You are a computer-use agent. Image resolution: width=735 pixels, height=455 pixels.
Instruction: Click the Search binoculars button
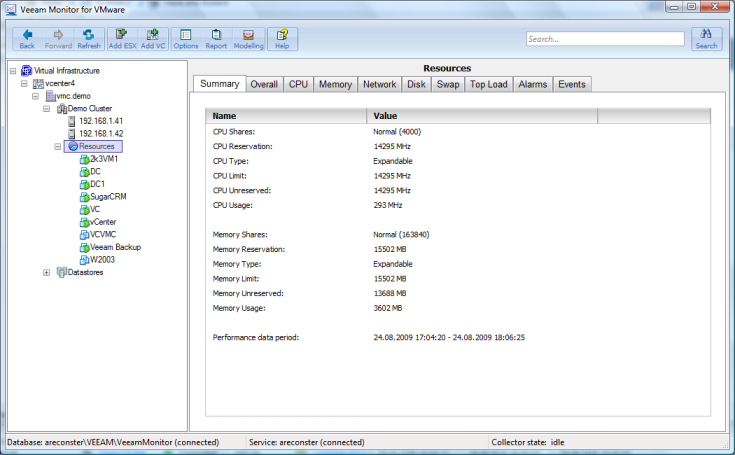[x=706, y=38]
